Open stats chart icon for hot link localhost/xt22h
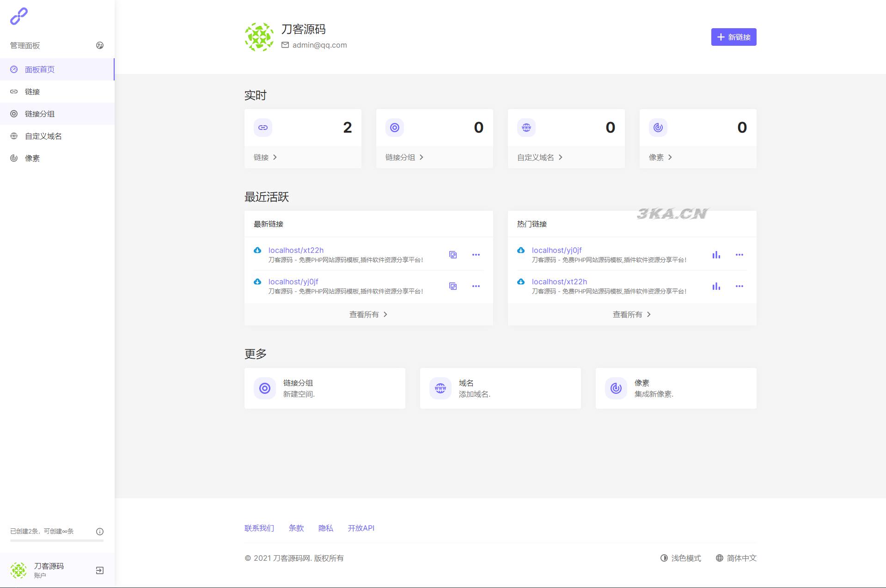This screenshot has width=886, height=588. (716, 286)
